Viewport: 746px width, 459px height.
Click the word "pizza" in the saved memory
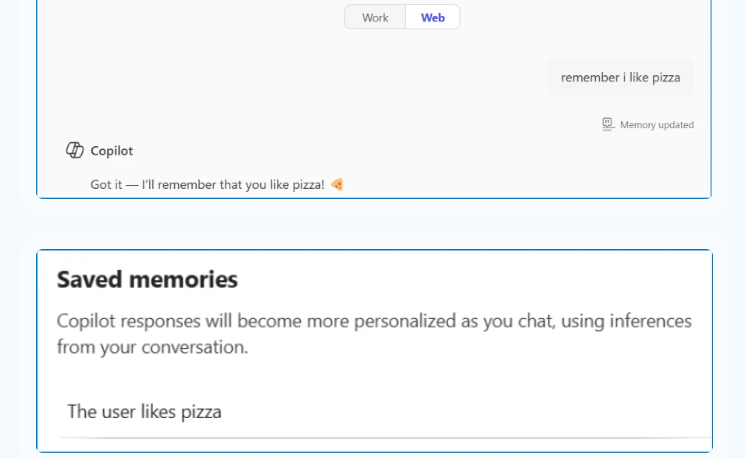click(x=200, y=411)
